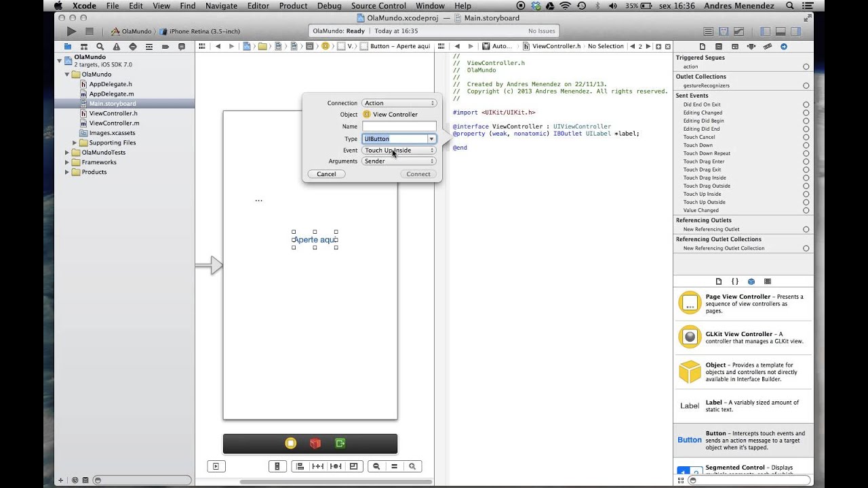Open the Issue navigator warning icon
Screen dimensions: 868x488
coord(116,47)
